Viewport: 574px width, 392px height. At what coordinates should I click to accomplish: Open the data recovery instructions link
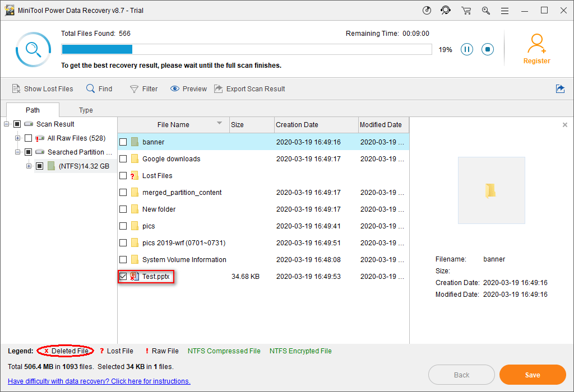click(99, 381)
